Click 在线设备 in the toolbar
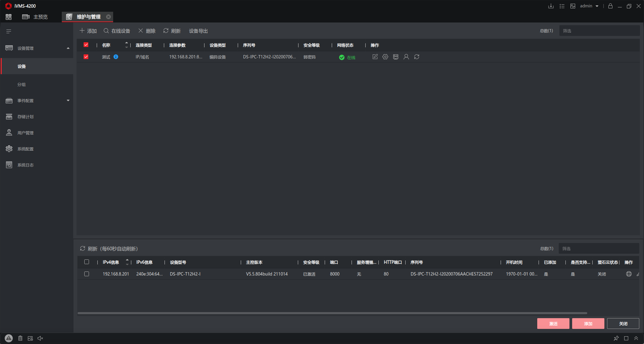644x344 pixels. [117, 31]
